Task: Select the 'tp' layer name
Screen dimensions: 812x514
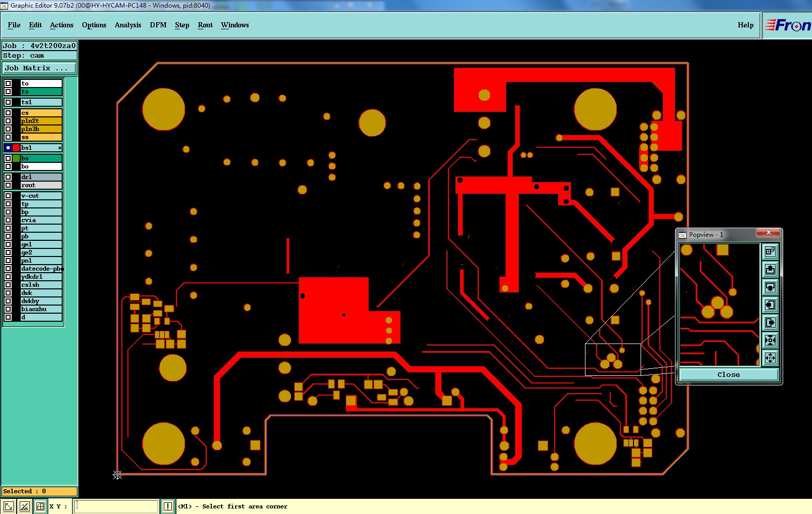Action: click(41, 204)
